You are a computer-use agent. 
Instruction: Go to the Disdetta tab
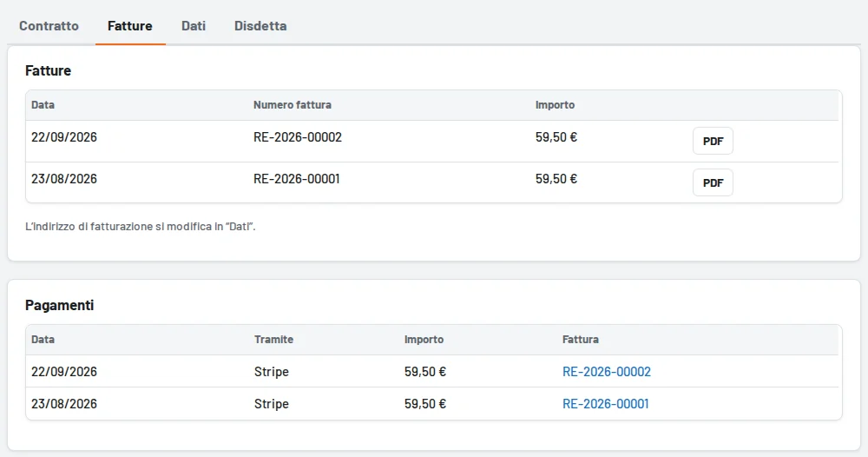(x=260, y=26)
